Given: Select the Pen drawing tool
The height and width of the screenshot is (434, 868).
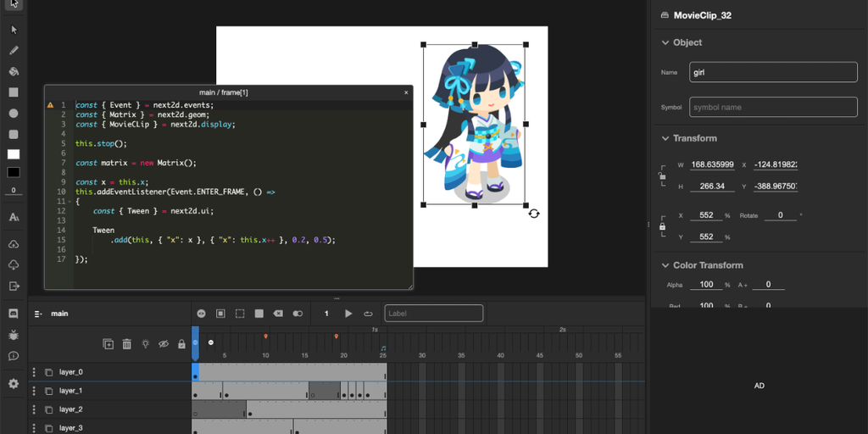Looking at the screenshot, I should 14,50.
